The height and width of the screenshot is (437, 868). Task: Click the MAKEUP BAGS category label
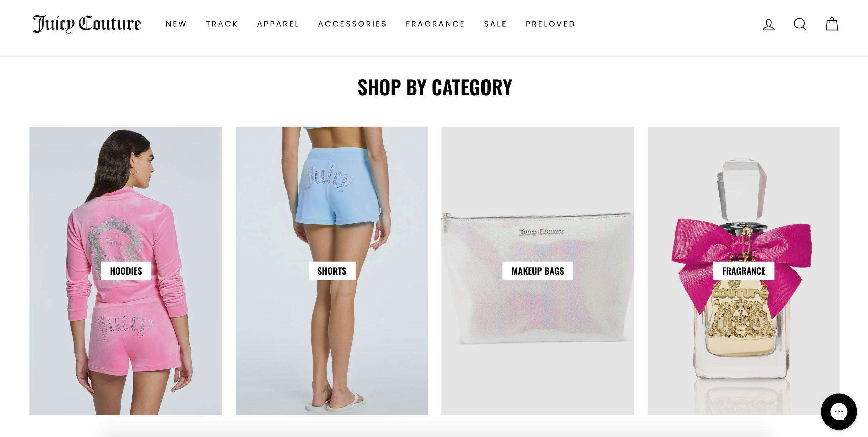[538, 271]
